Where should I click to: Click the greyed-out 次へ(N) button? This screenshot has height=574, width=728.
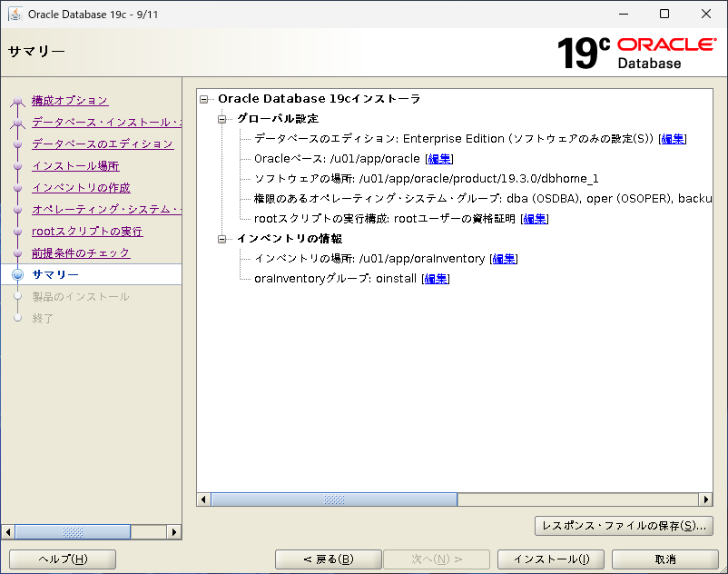point(437,559)
